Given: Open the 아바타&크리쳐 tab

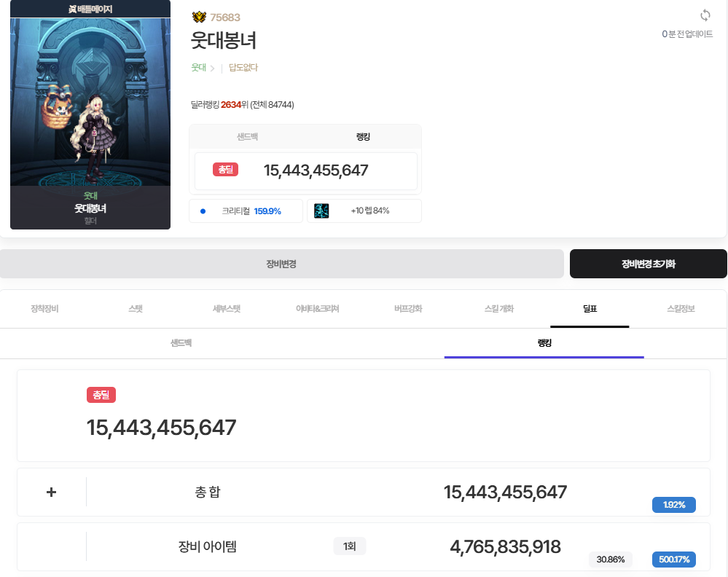Looking at the screenshot, I should [318, 309].
